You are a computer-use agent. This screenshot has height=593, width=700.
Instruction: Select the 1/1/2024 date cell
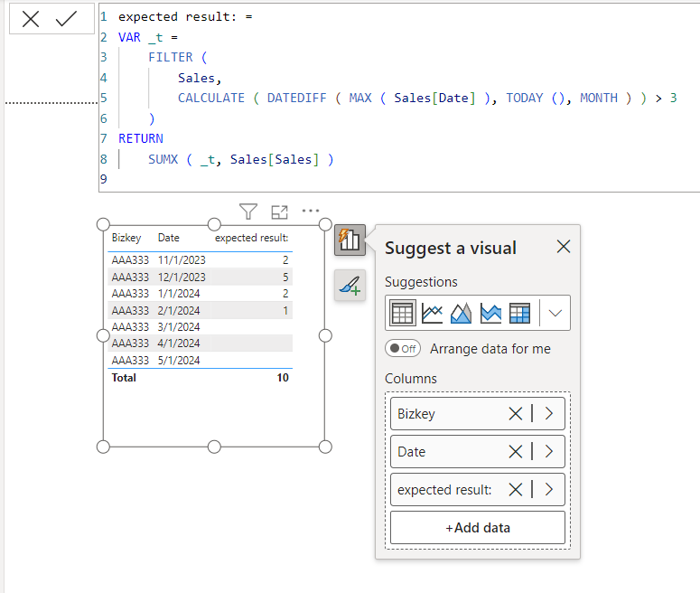pos(179,294)
